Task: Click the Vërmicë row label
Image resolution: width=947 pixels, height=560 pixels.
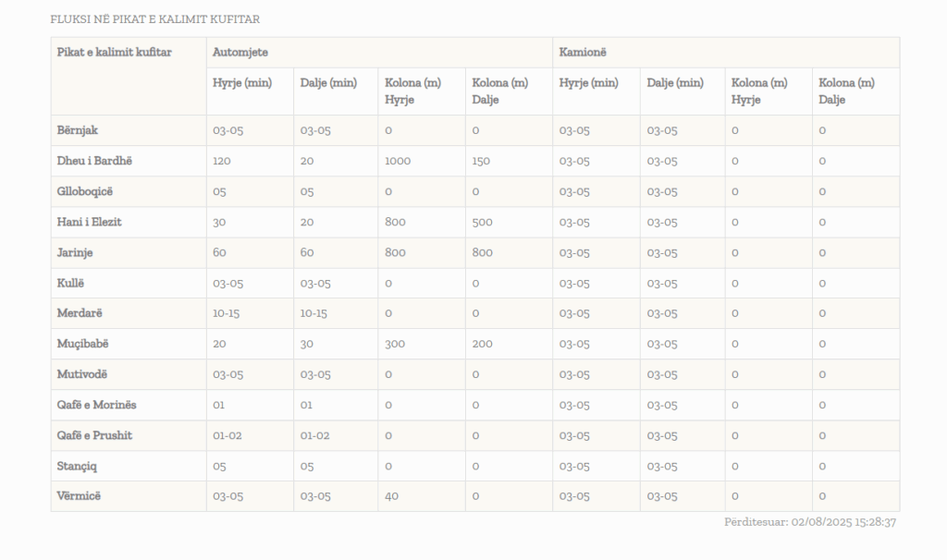Action: click(x=79, y=496)
